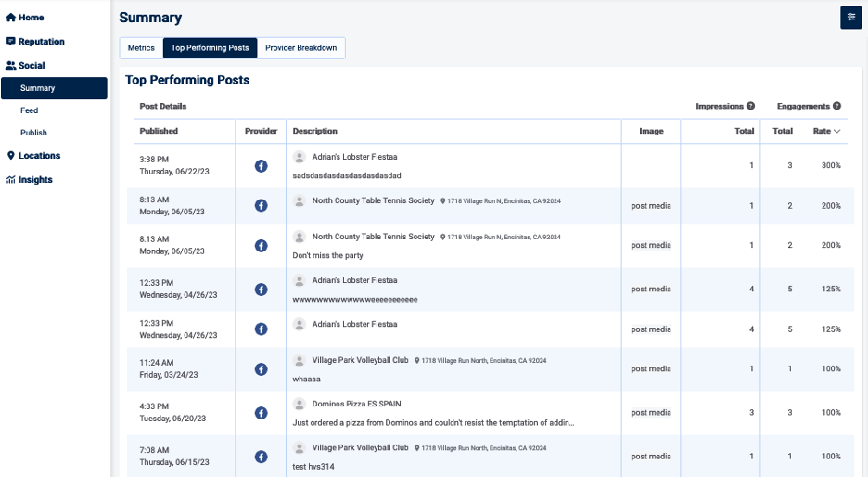
Task: Click Facebook icon for 11:24 AM post
Action: coord(262,369)
